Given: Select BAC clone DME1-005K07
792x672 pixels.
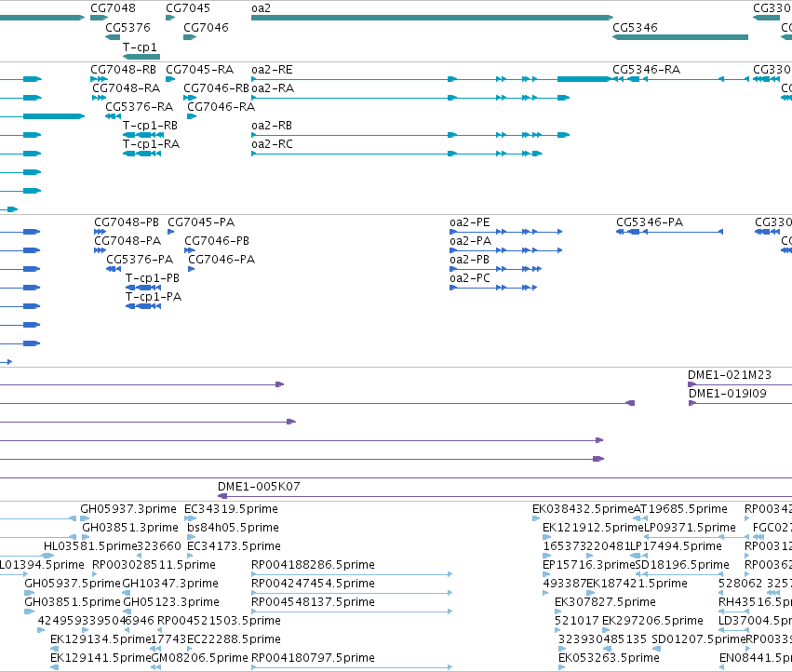Looking at the screenshot, I should [x=259, y=487].
